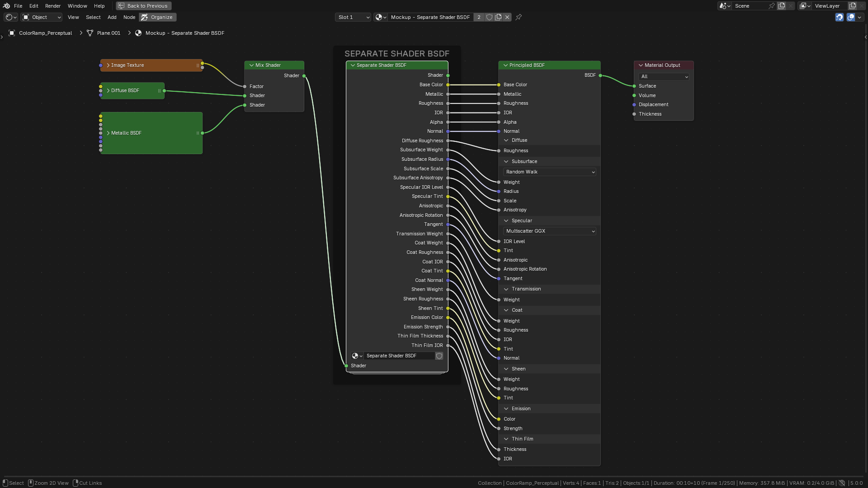Click the material users count 2 button

click(479, 17)
